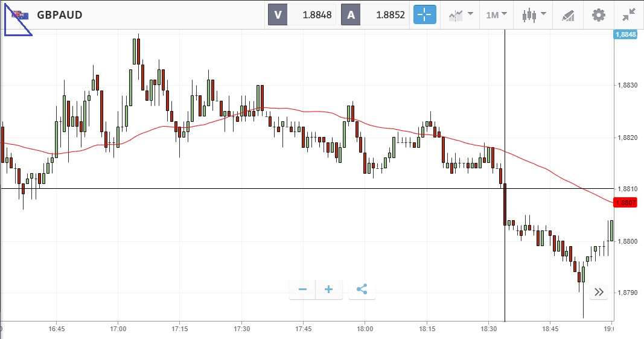Click the 1,8810 horizontal price line
Image resolution: width=644 pixels, height=339 pixels.
(307, 188)
